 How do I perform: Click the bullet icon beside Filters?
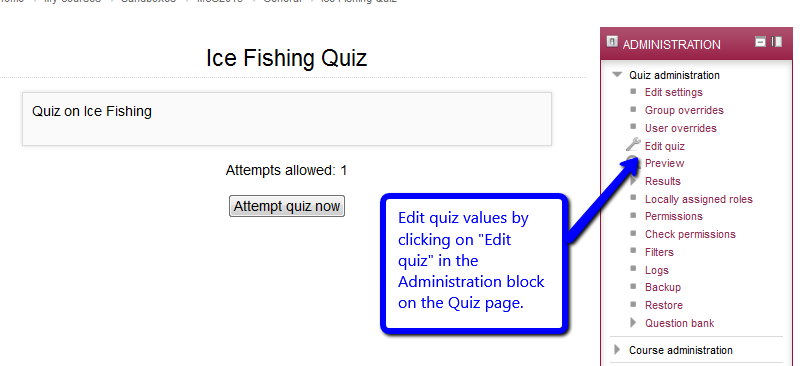pyautogui.click(x=634, y=251)
